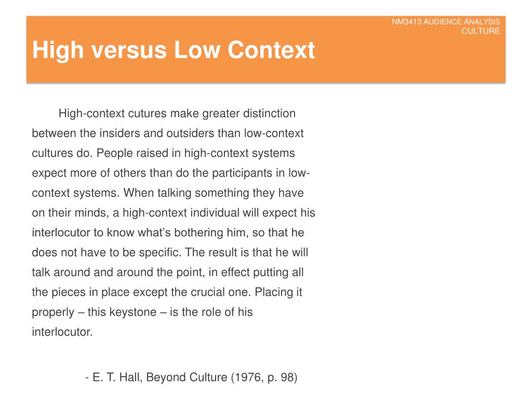This screenshot has height=399, width=532.
Task: Click the '(1976, p. 98)' reference
Action: pos(264,377)
